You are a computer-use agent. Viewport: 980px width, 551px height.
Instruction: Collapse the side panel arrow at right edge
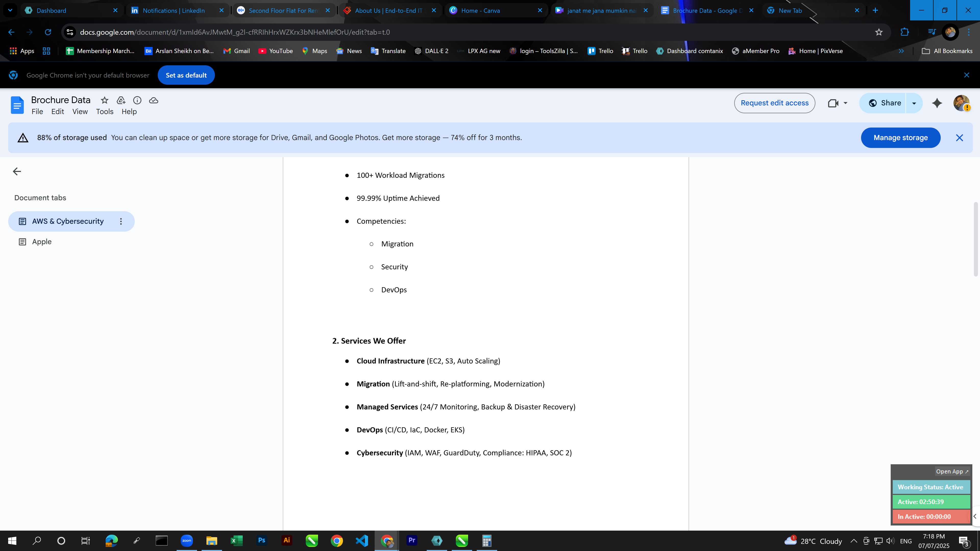coord(975,516)
